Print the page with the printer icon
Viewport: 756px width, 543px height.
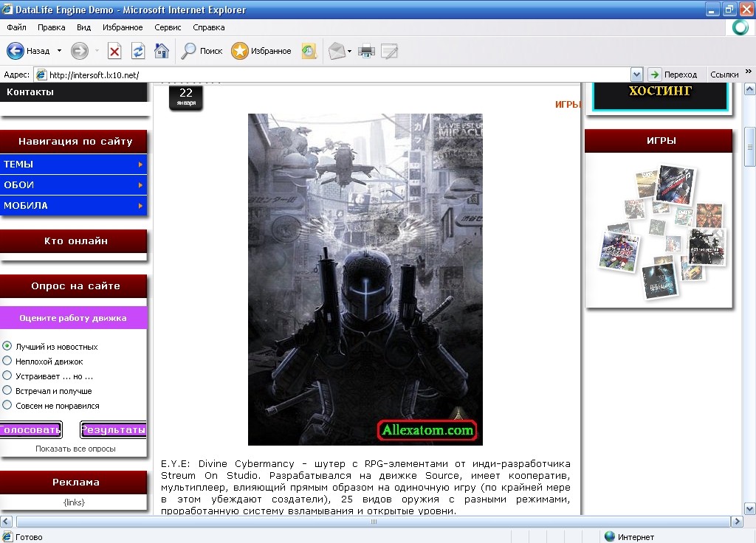coord(366,51)
